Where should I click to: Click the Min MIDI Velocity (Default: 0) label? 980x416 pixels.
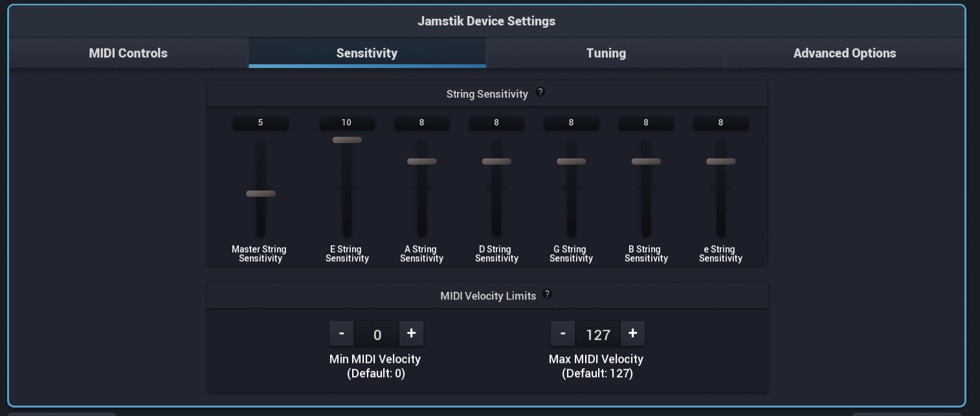375,366
